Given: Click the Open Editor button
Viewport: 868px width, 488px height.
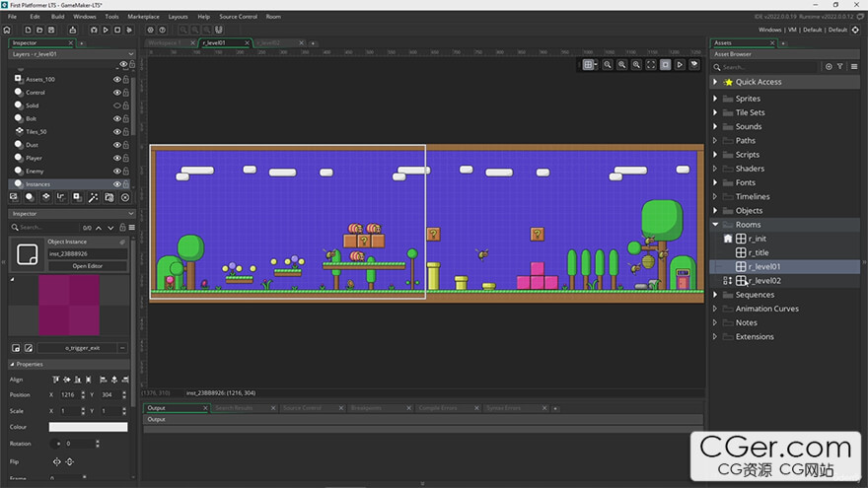Looking at the screenshot, I should point(88,266).
